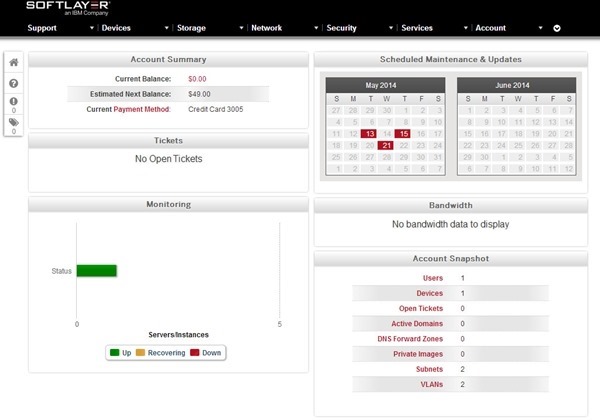The height and width of the screenshot is (420, 600).
Task: Open the Devices link in Account Snapshot
Action: [430, 293]
